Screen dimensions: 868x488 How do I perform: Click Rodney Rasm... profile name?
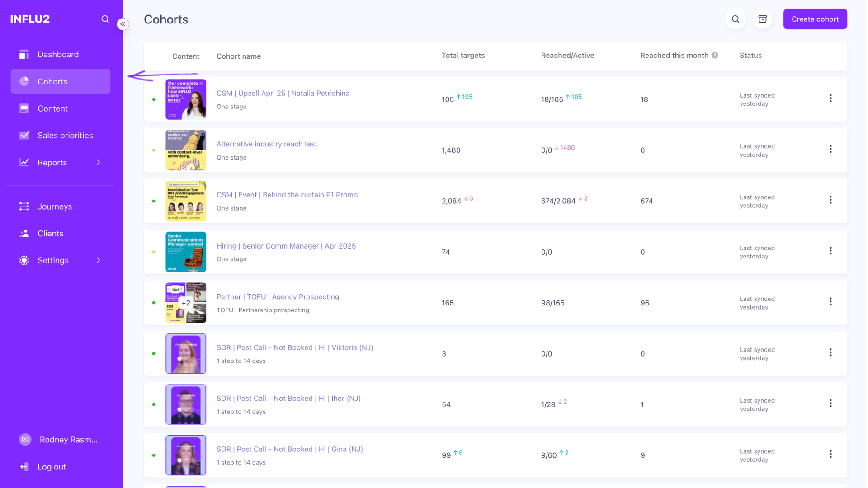coord(69,440)
